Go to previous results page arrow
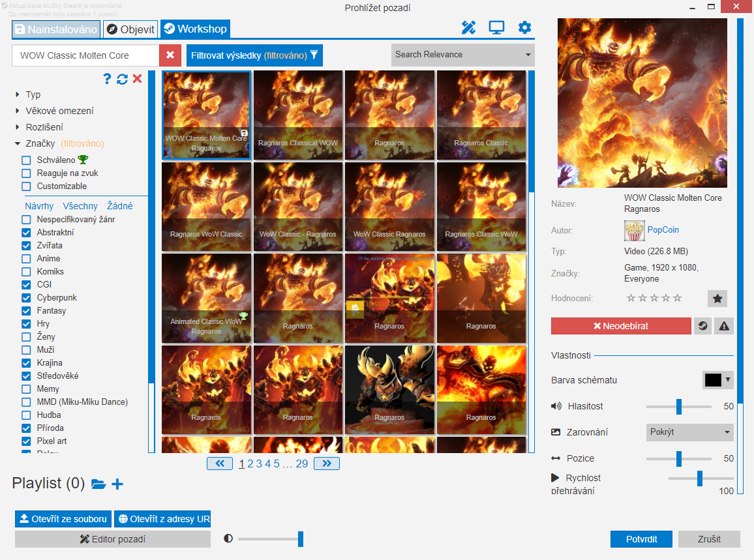 pos(220,464)
